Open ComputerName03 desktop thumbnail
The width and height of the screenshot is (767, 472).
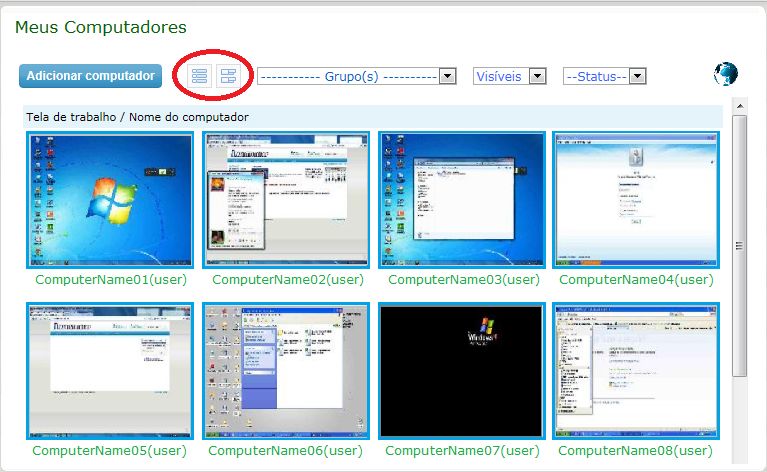[x=462, y=200]
